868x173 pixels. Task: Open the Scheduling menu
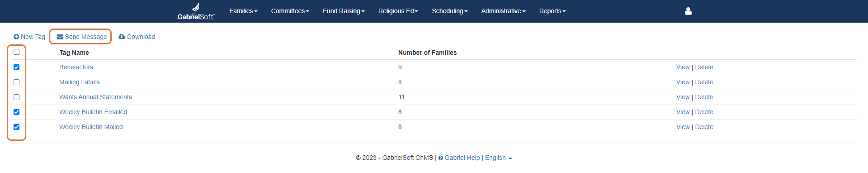coord(450,11)
